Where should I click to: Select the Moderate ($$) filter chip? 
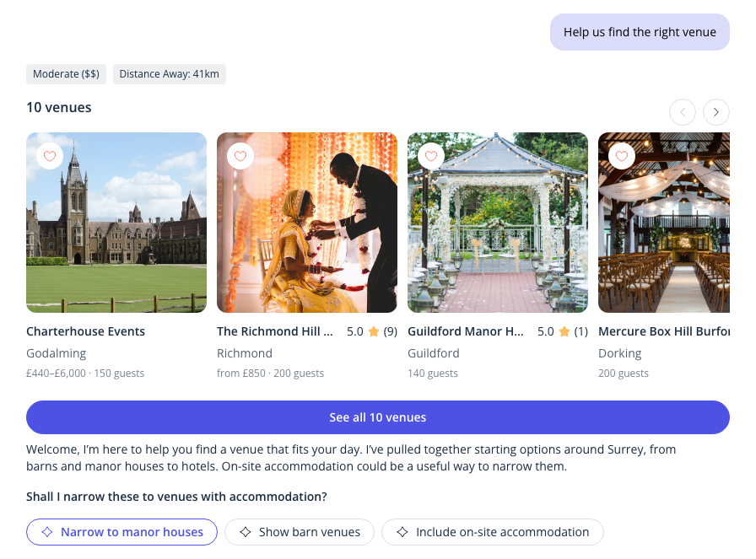[66, 74]
